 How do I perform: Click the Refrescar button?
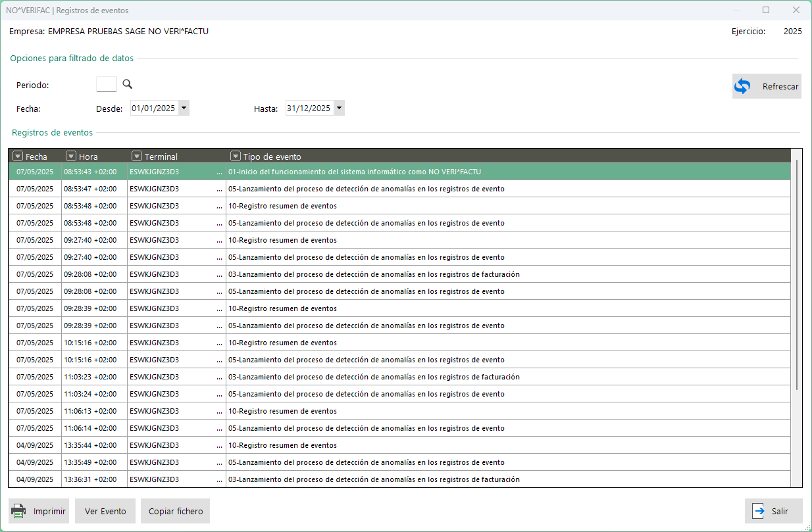pos(767,86)
